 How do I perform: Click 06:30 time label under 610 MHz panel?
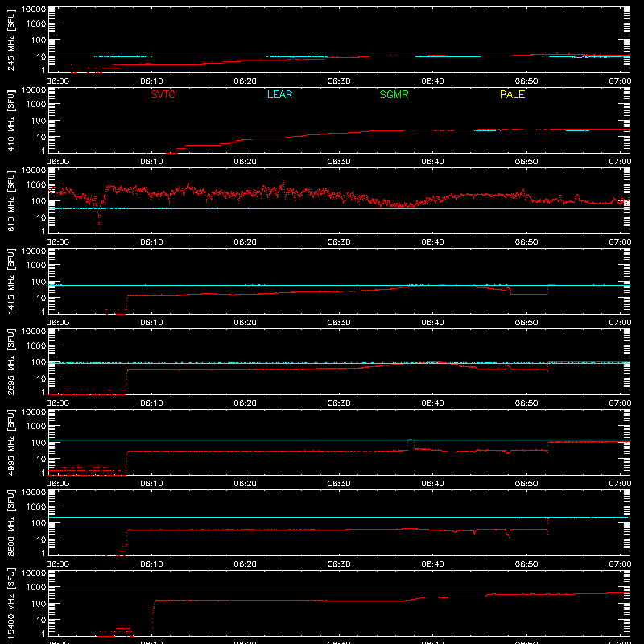(339, 242)
